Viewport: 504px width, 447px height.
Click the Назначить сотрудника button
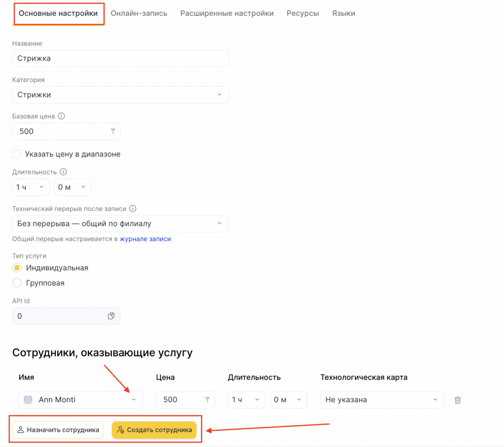coord(58,430)
